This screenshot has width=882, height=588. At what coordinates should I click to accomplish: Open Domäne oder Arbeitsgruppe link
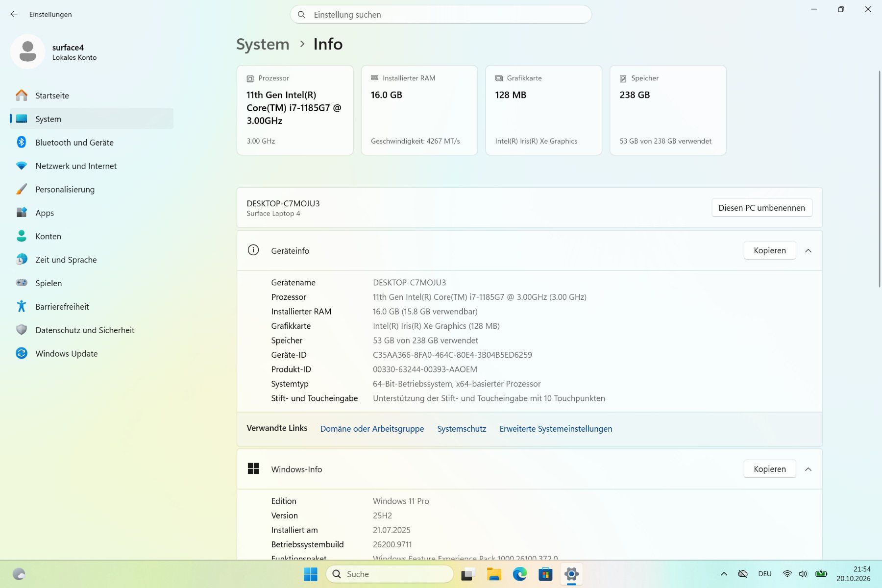372,429
